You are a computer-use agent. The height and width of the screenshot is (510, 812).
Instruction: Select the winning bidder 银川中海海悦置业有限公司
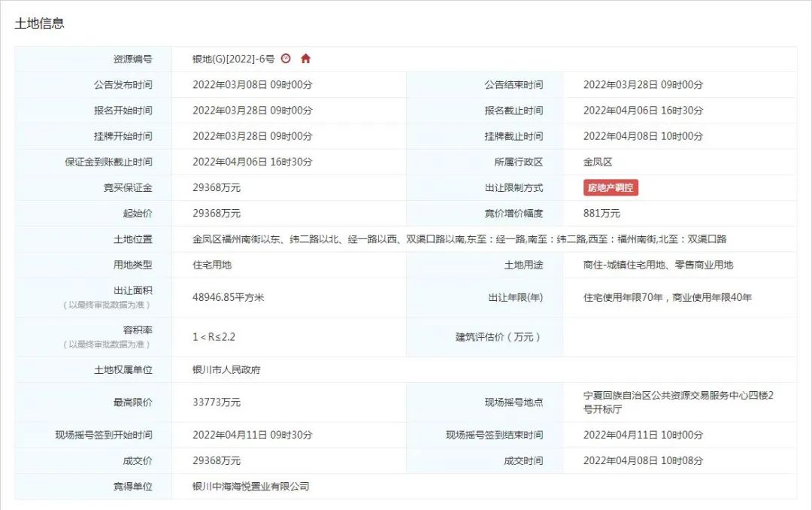pyautogui.click(x=250, y=487)
